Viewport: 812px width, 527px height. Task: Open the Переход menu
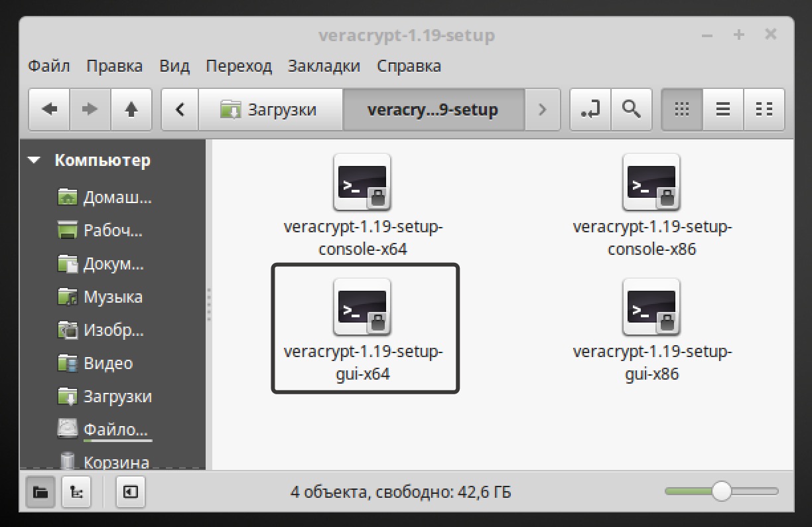(x=239, y=66)
